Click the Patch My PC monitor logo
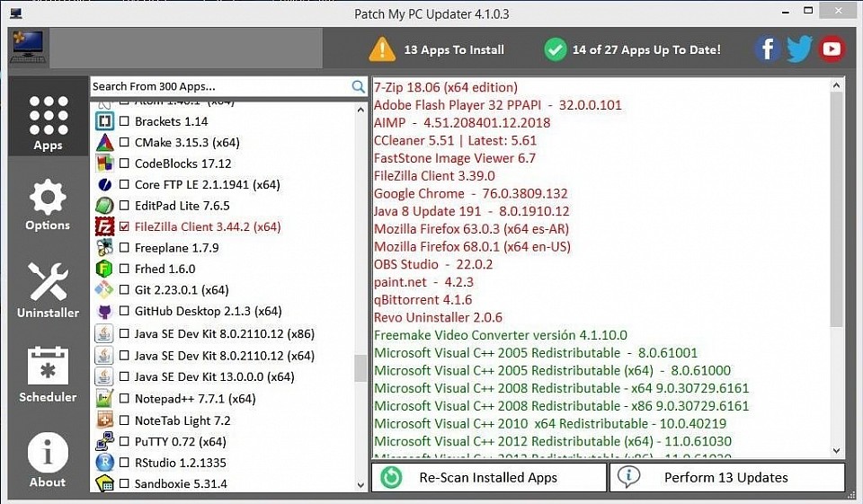 28,47
